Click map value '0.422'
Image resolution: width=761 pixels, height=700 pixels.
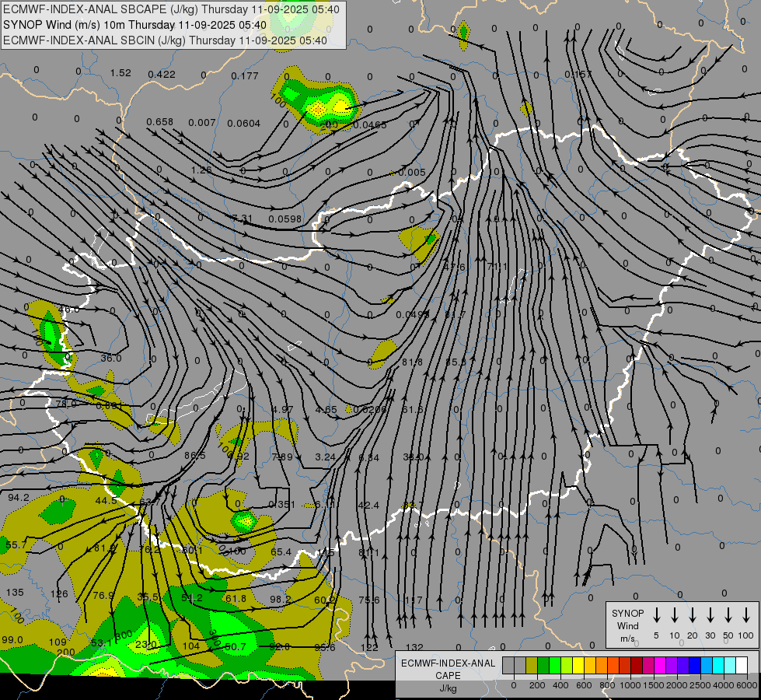(162, 75)
